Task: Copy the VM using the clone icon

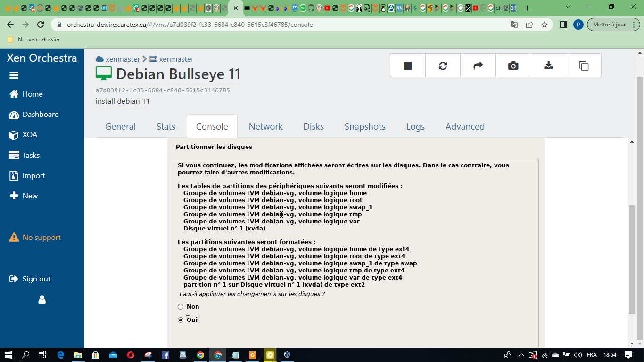Action: pos(584,66)
